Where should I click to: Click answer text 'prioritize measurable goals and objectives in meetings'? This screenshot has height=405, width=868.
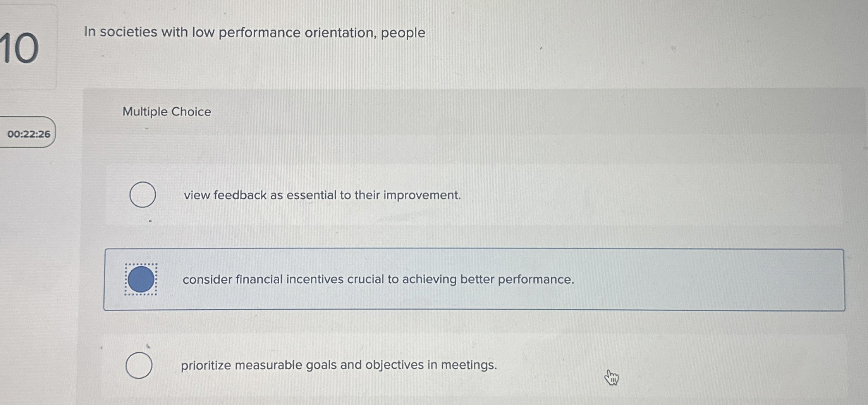339,365
